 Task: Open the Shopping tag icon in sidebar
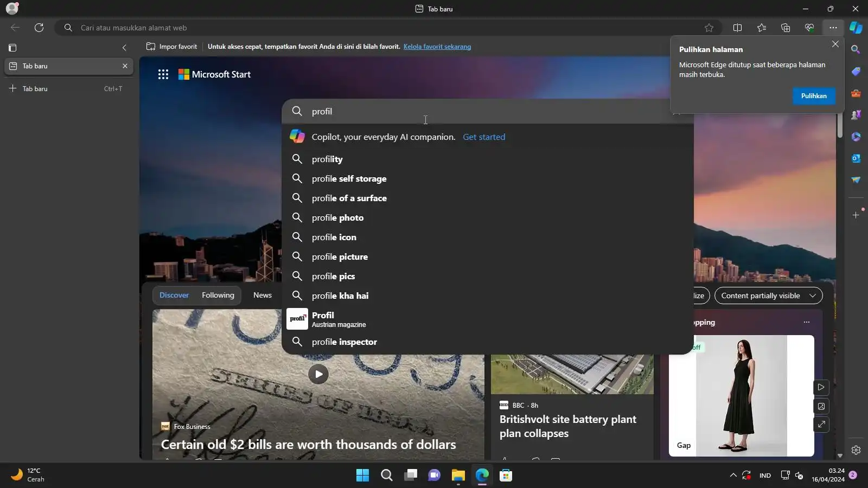click(856, 72)
